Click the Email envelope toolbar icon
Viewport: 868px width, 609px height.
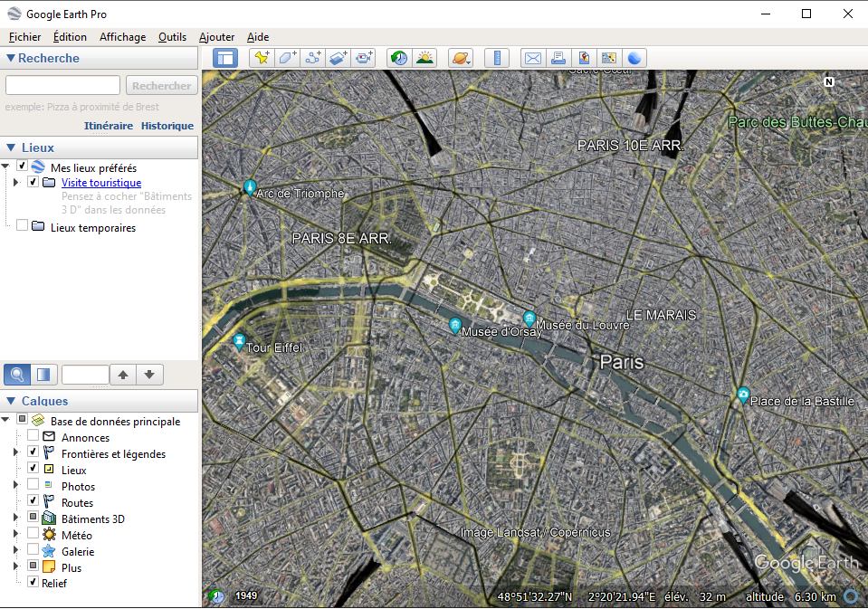point(533,58)
